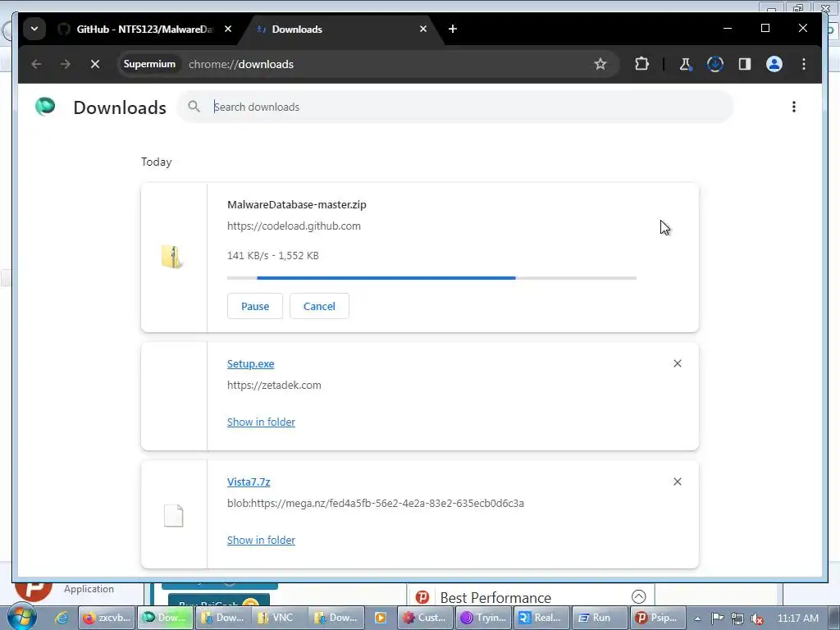
Task: Open the Extensions puzzle icon
Action: pos(641,64)
